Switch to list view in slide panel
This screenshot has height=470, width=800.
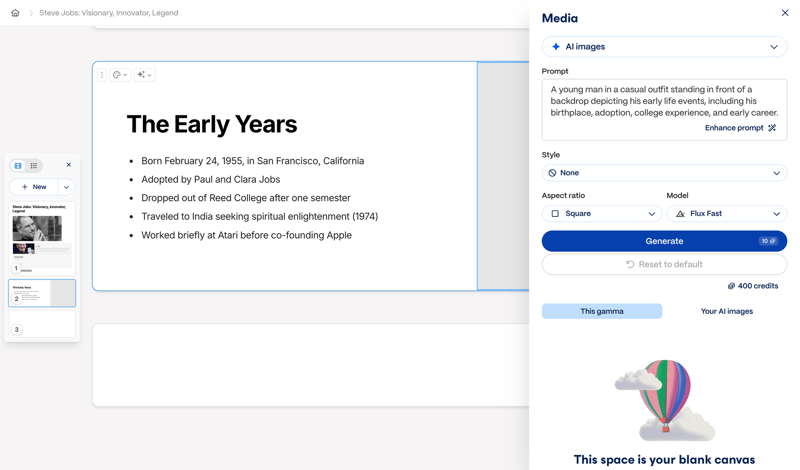click(x=34, y=165)
